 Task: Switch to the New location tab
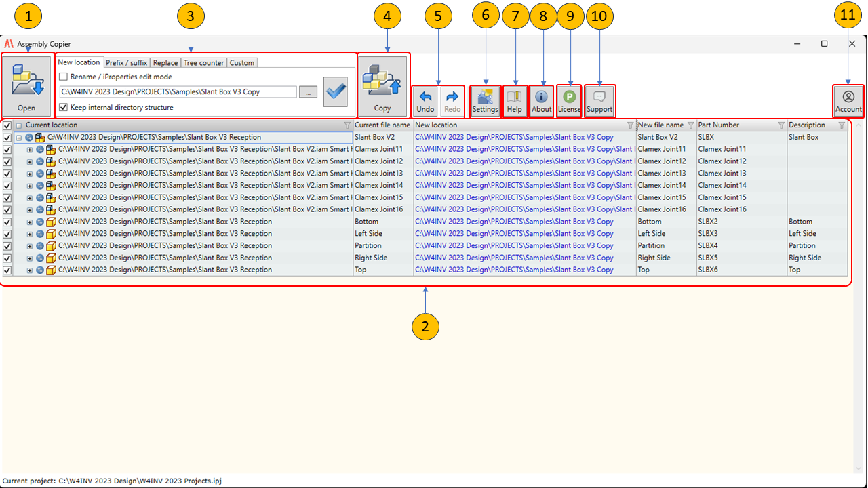tap(79, 62)
